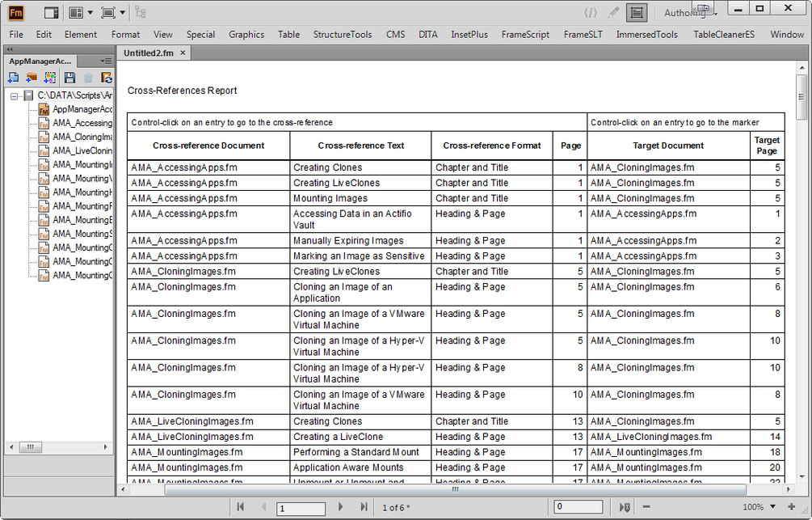Toggle the UI panels visibility icon
Image resolution: width=812 pixels, height=520 pixels.
pos(52,13)
